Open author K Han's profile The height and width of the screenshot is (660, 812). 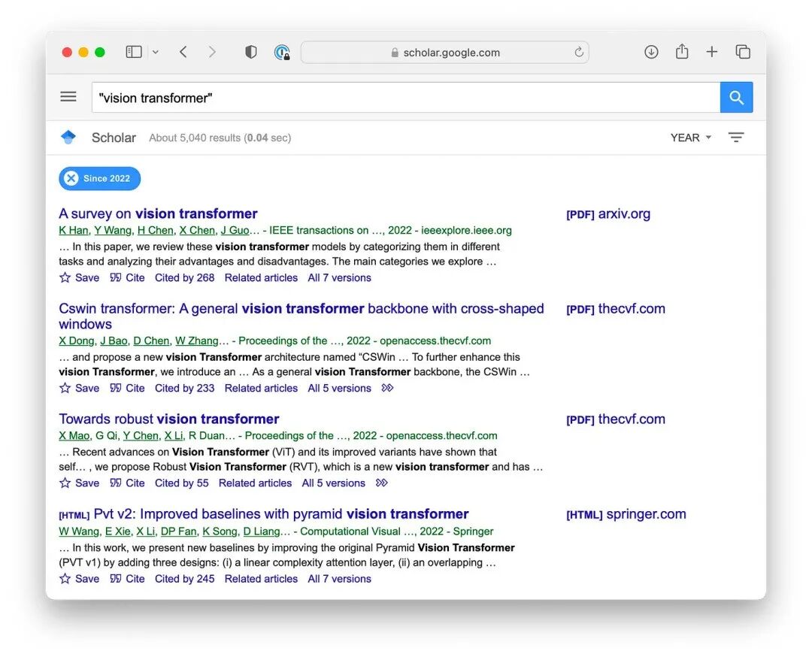point(74,230)
